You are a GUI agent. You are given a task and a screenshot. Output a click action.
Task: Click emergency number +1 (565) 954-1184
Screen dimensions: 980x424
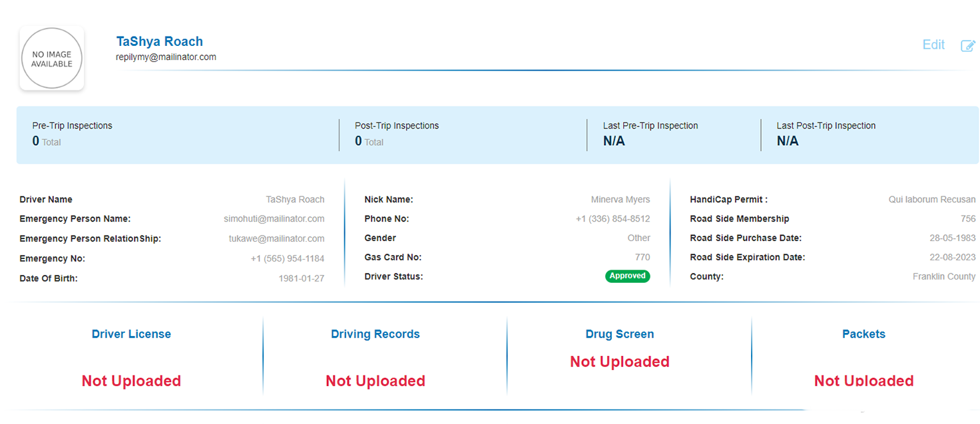tap(287, 258)
